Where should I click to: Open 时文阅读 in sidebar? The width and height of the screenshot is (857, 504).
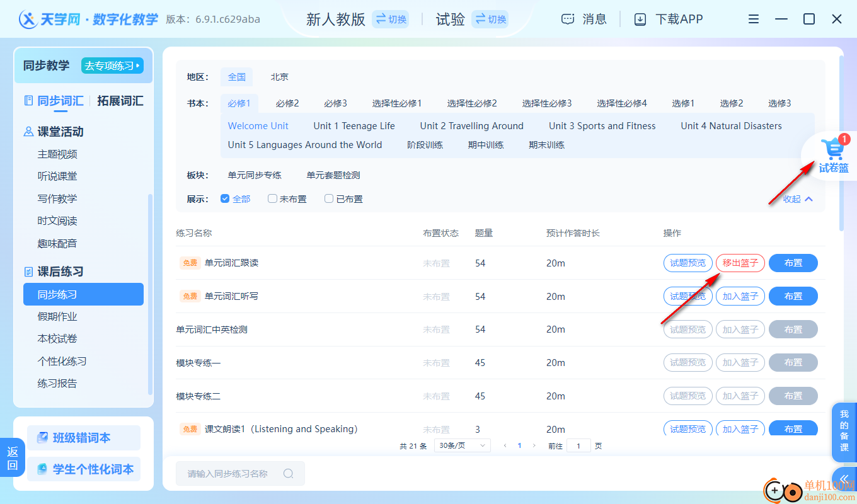point(57,221)
